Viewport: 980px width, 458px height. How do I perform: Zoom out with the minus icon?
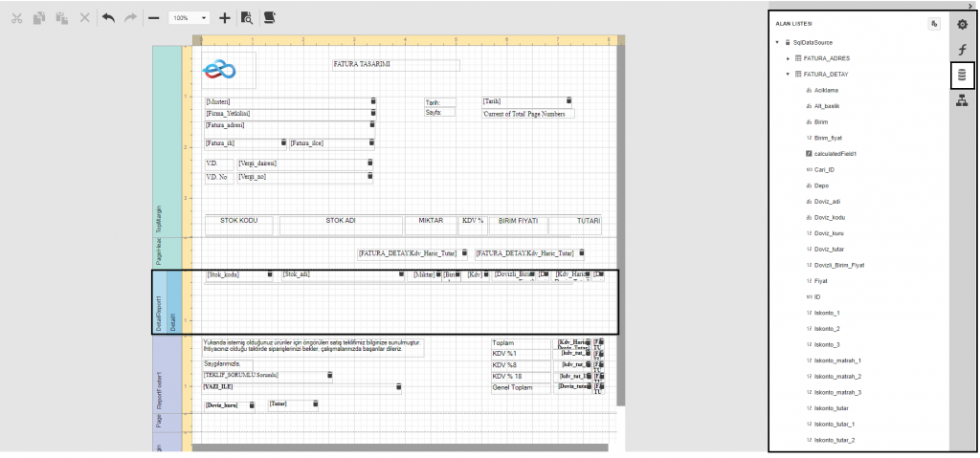point(153,17)
